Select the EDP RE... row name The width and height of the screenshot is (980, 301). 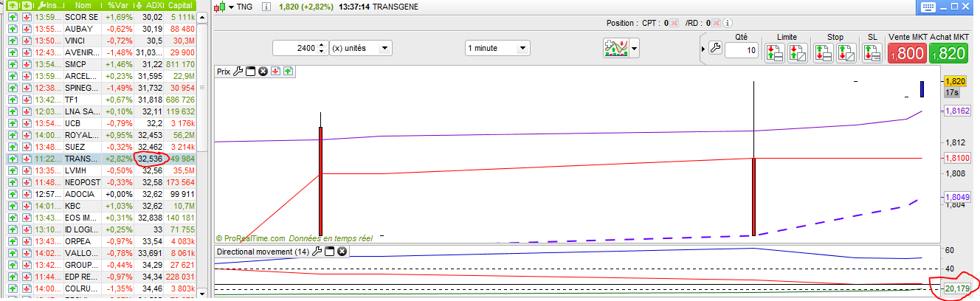(81, 276)
